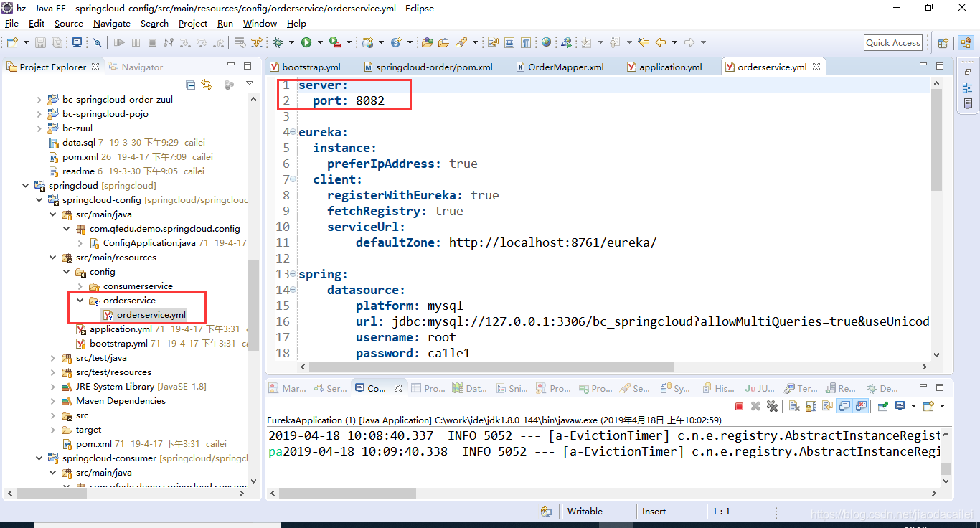This screenshot has height=528, width=980.
Task: Close the Project Explorer view tab
Action: pos(95,67)
